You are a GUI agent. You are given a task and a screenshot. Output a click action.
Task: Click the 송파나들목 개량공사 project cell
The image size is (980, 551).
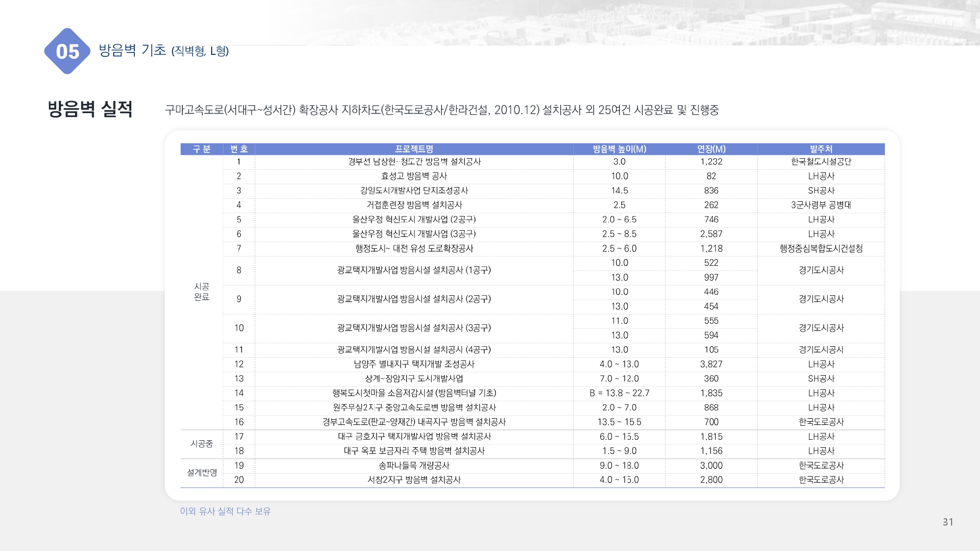tap(414, 465)
